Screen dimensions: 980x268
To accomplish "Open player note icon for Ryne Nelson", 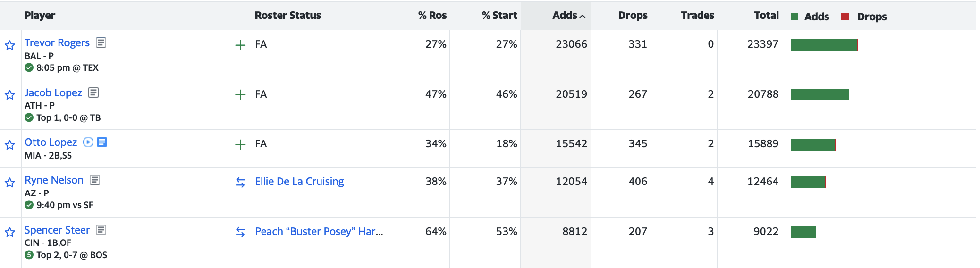I will [95, 180].
